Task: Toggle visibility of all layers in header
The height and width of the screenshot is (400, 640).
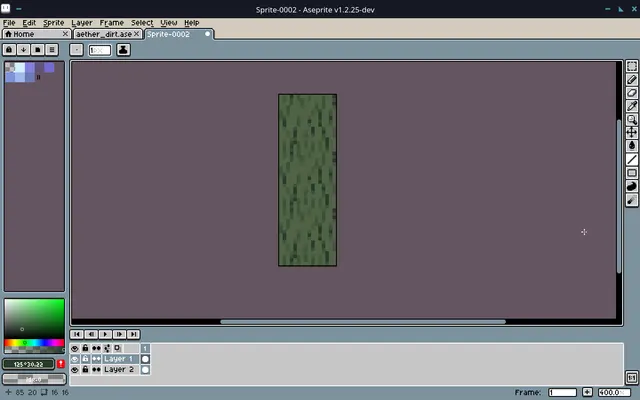Action: point(75,348)
